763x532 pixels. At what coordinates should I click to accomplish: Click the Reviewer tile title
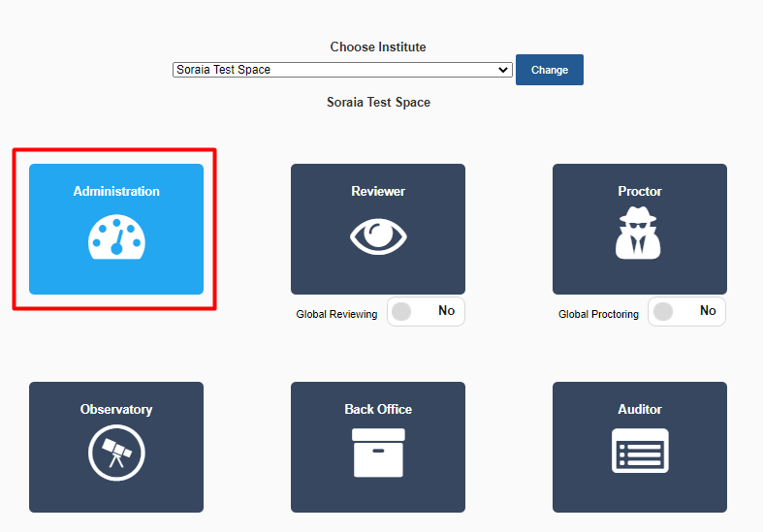tap(378, 191)
